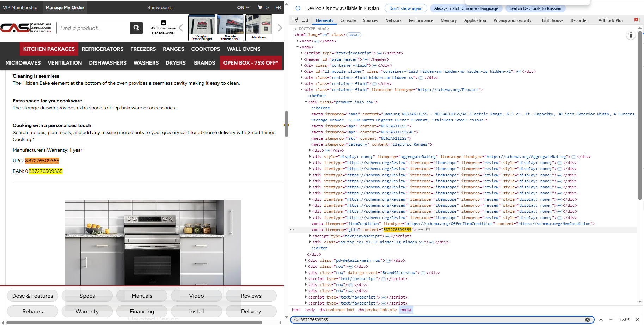This screenshot has width=644, height=325.
Task: Show next showroom with right arrow
Action: pos(280,28)
